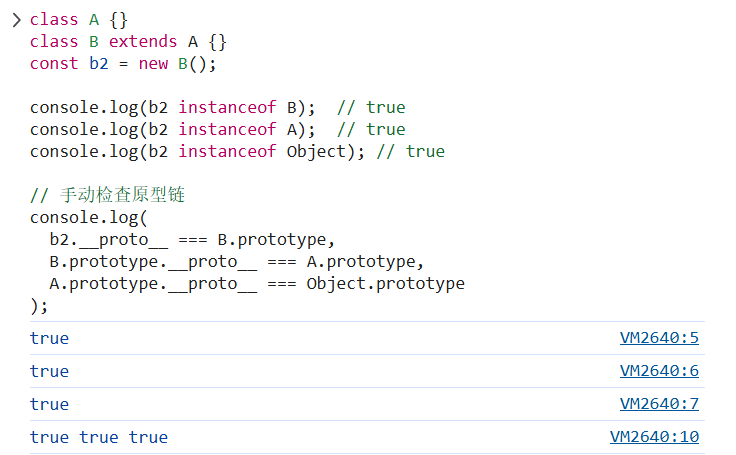Open source link VM2640:10
The width and height of the screenshot is (736, 455).
654,437
